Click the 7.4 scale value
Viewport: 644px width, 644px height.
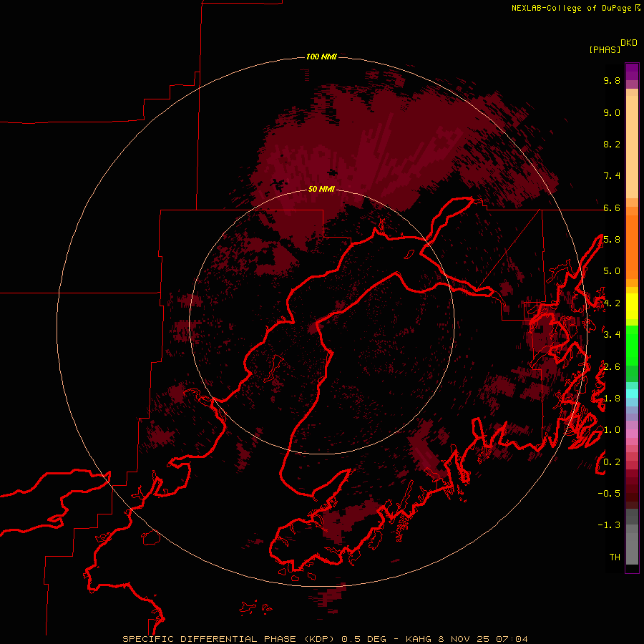pos(612,176)
